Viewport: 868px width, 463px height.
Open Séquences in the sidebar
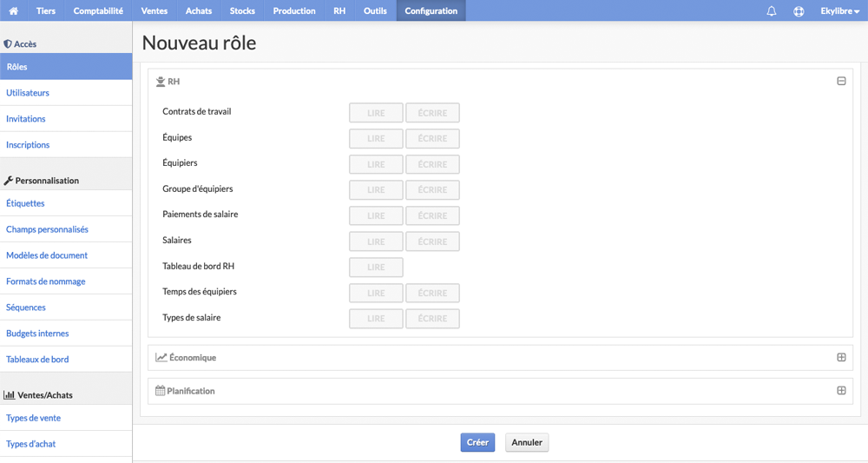pyautogui.click(x=66, y=308)
